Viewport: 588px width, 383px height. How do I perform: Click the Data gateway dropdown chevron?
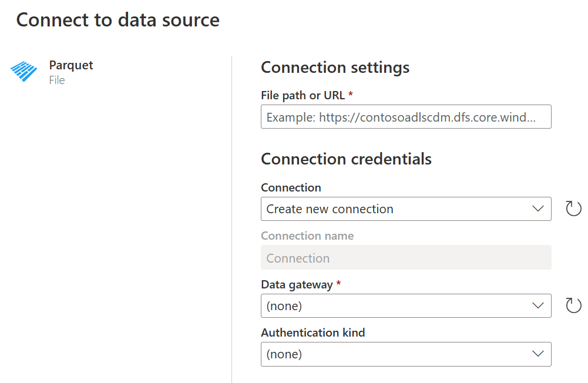[x=537, y=305]
